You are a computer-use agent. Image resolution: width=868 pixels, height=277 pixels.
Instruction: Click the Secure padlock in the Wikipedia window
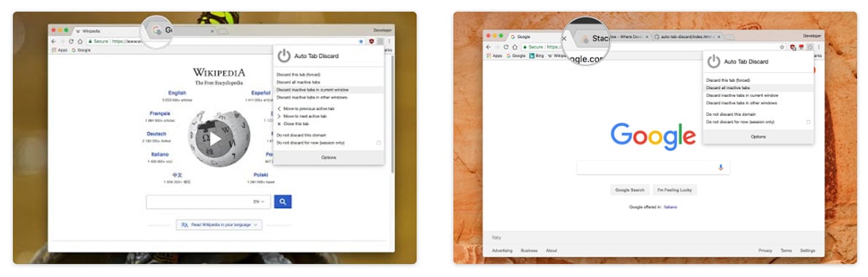pos(90,42)
